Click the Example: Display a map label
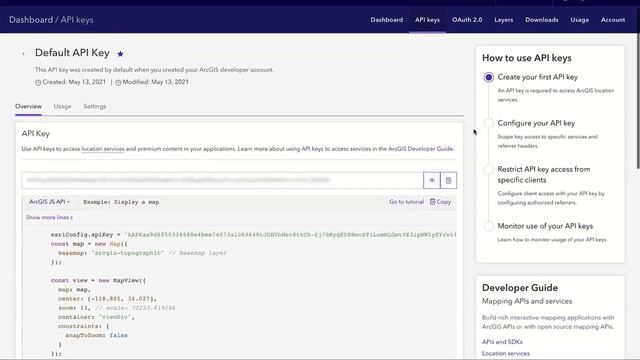 121,202
